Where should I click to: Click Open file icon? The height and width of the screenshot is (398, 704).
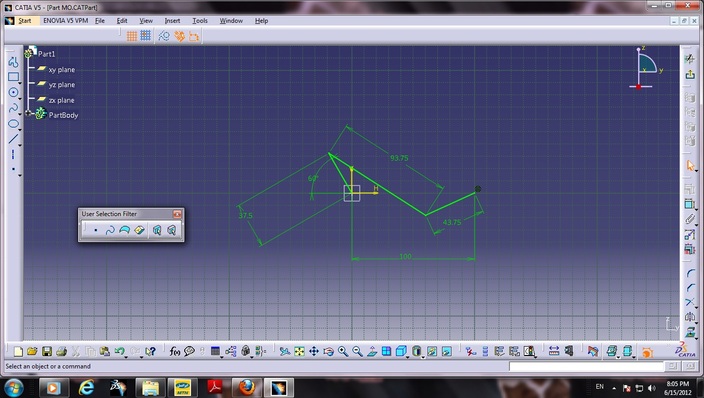point(32,351)
